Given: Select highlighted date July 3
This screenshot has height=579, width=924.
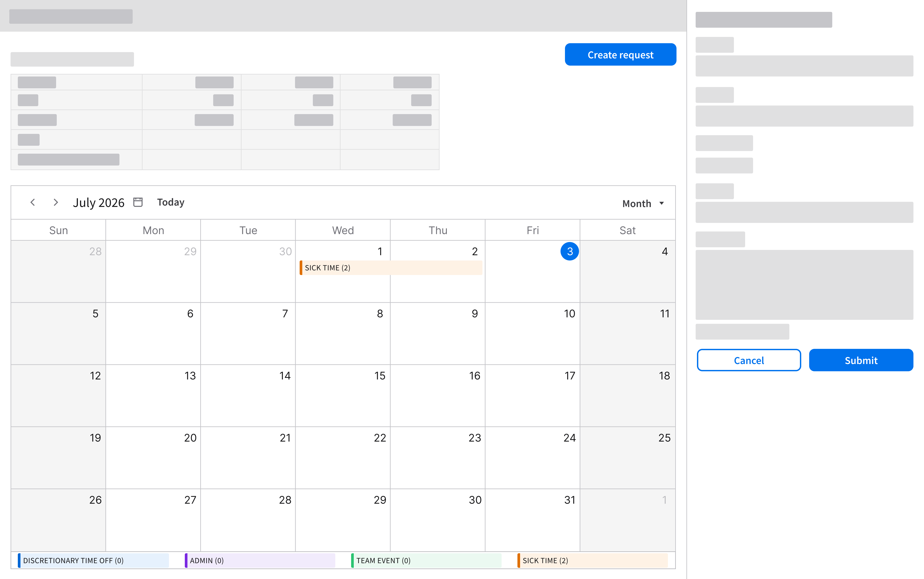Looking at the screenshot, I should pyautogui.click(x=570, y=251).
